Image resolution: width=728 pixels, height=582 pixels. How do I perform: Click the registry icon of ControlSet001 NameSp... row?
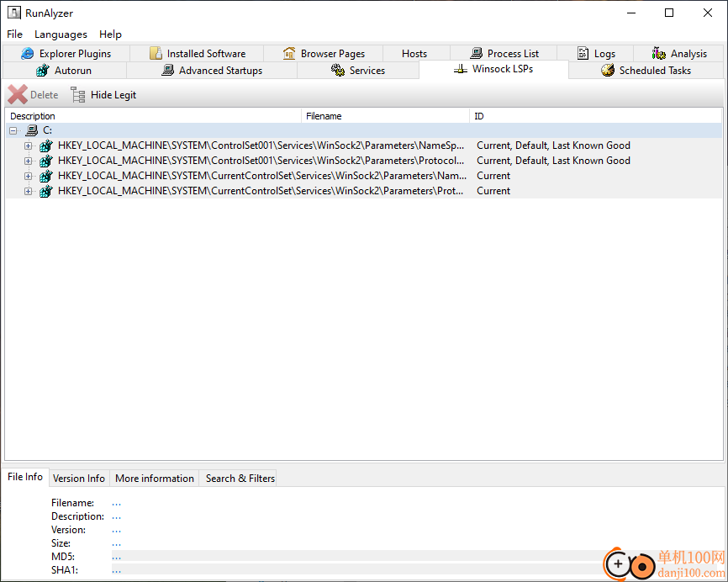coord(46,145)
